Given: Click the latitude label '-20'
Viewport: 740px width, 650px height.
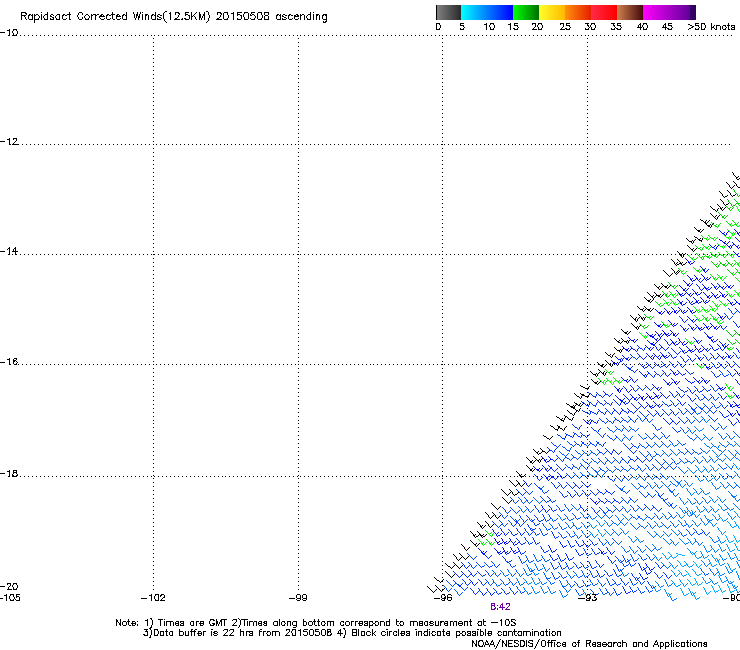Looking at the screenshot, I should click(9, 586).
